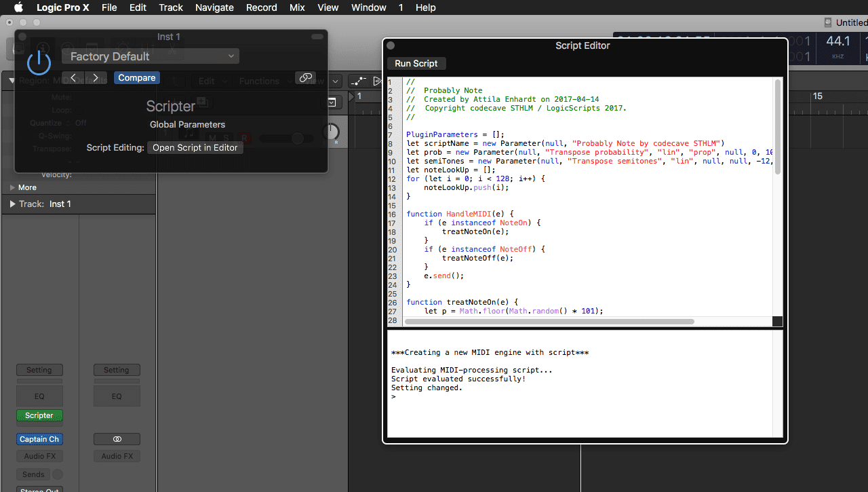Viewport: 868px width, 492px height.
Task: Click the stereo link icon on channel strip
Action: [x=117, y=439]
